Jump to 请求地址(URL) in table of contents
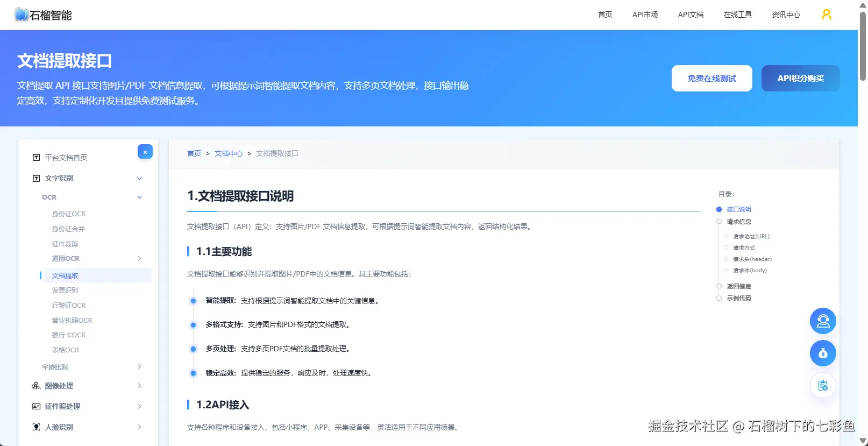Screen dimensions: 868x446 pos(751,236)
